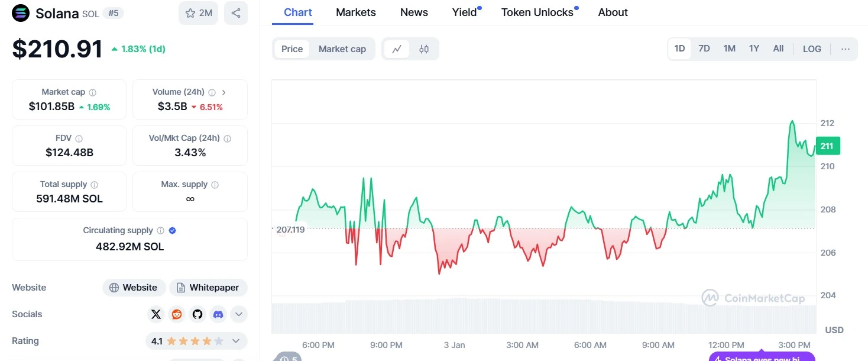This screenshot has height=361, width=868.
Task: Expand more socials with chevron
Action: [238, 314]
